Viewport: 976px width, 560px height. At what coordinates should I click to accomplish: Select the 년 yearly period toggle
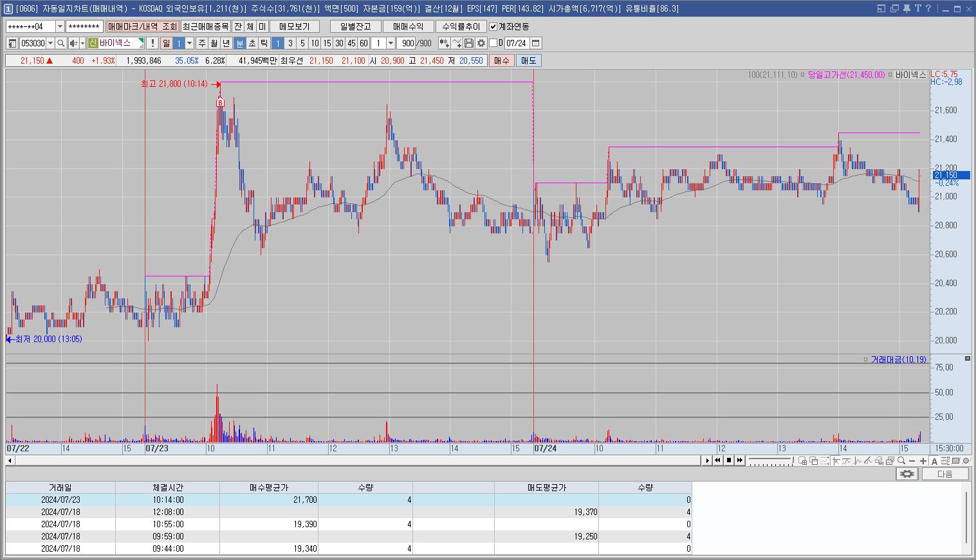coord(226,43)
